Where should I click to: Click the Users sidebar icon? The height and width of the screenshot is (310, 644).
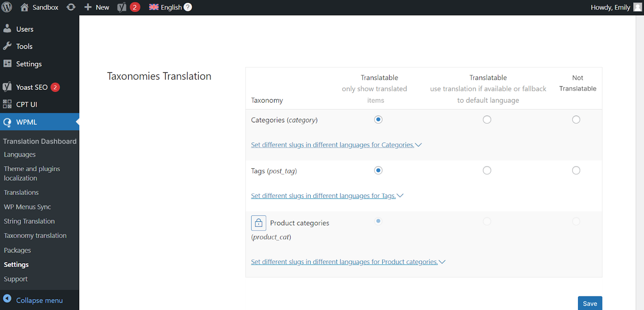pyautogui.click(x=7, y=28)
